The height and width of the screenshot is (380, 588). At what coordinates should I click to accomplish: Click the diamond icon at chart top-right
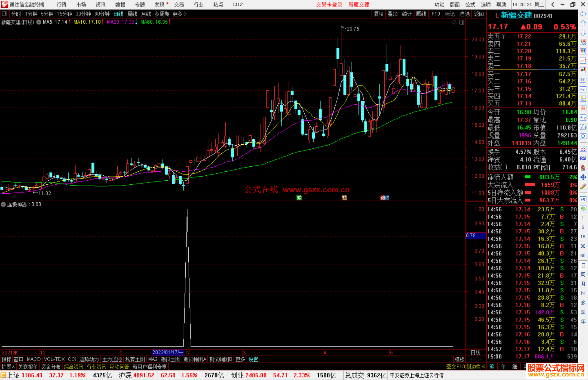click(x=454, y=22)
